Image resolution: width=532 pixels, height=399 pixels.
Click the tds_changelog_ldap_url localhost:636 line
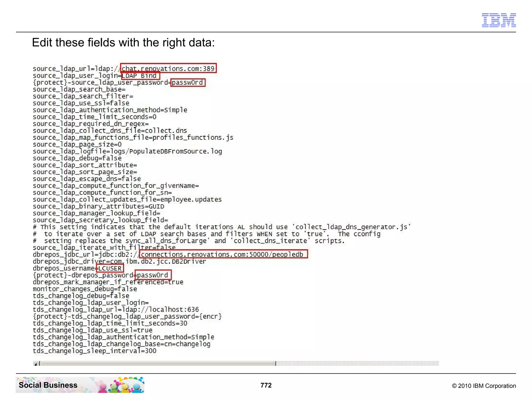click(x=116, y=310)
